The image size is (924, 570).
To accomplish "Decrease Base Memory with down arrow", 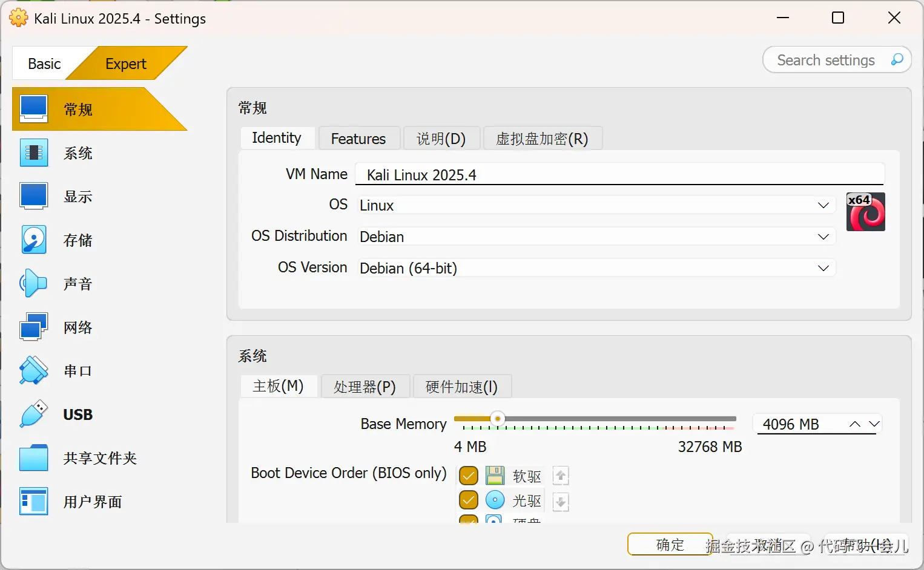I will 874,424.
